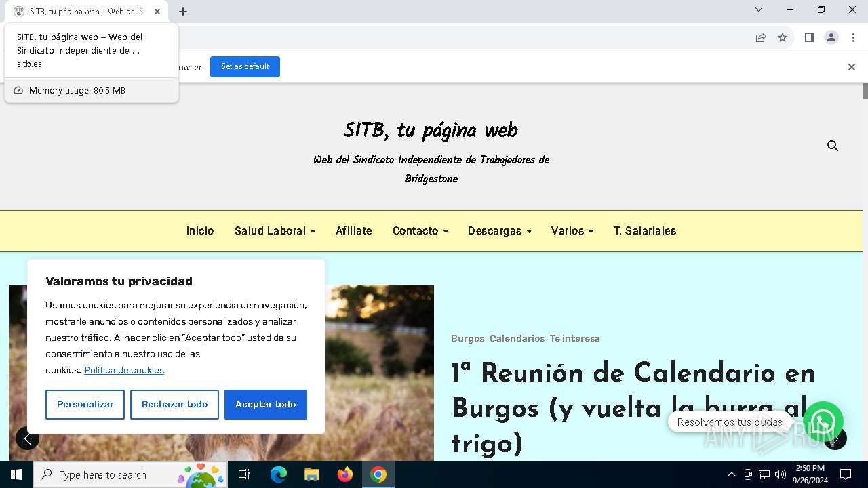Set Chrome as default browser
This screenshot has width=868, height=488.
[245, 66]
